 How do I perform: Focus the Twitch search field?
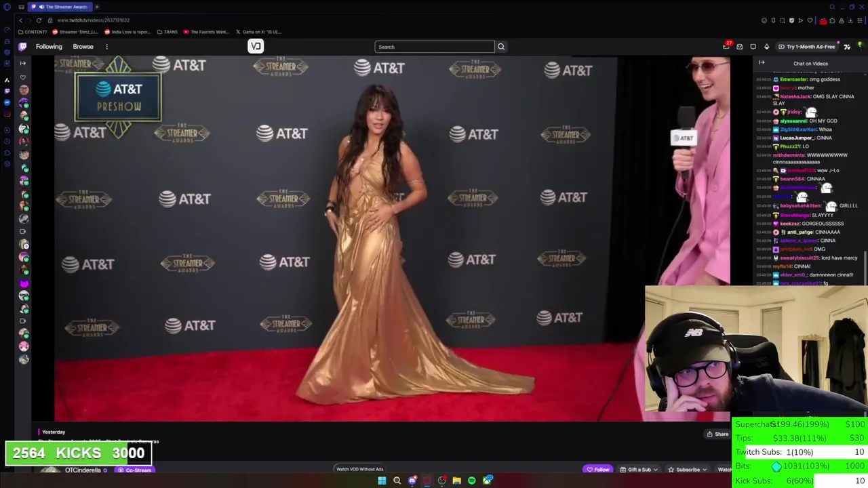tap(435, 47)
